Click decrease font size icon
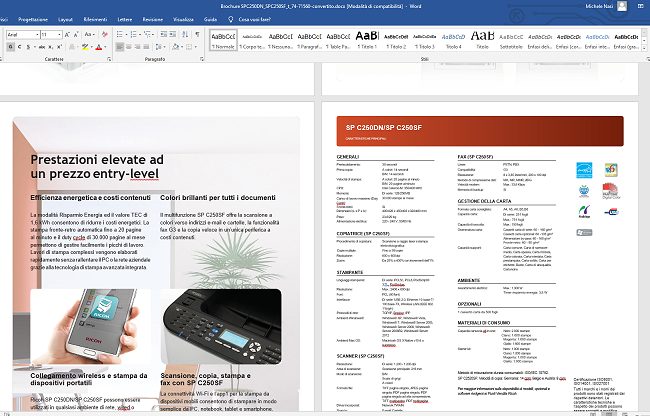Screen dimensions: 650x416 coord(76,34)
